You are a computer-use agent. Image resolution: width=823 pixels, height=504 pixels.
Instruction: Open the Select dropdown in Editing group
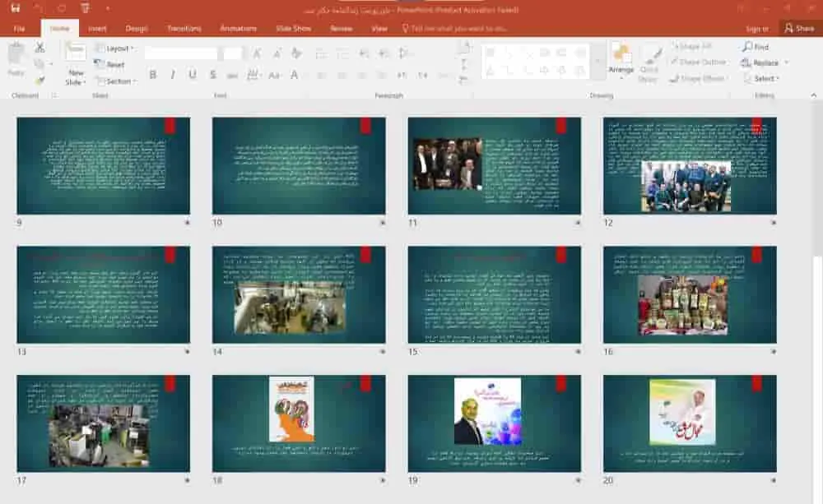click(762, 78)
